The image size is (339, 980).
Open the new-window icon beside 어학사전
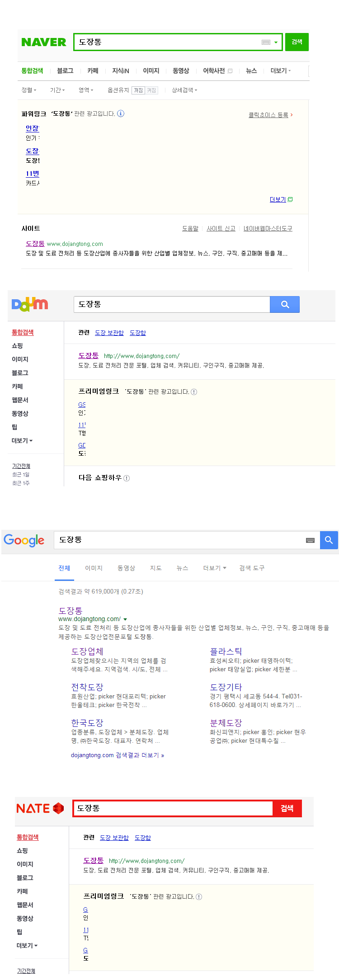tap(230, 71)
